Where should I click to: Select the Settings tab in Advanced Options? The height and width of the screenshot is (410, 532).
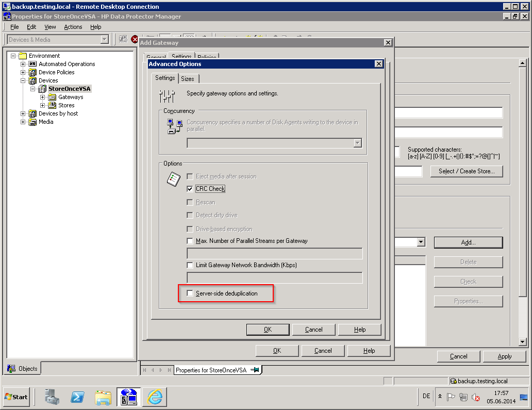(x=165, y=78)
